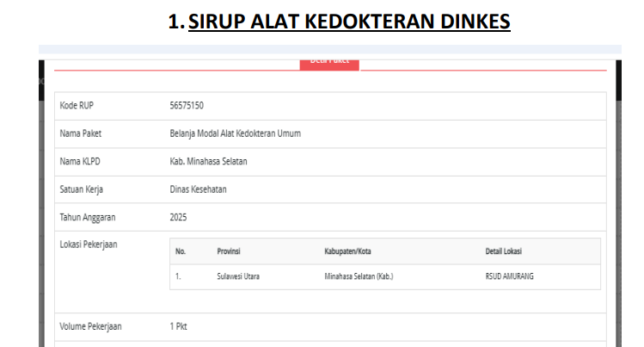Select the Provinsi column header
Viewport: 644px width, 347px height.
[229, 251]
